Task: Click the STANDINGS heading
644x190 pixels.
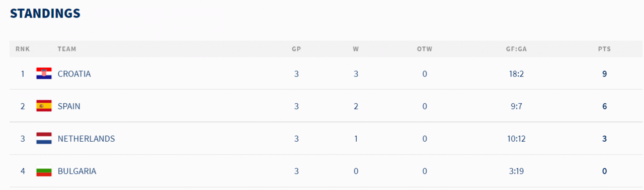Action: click(45, 14)
